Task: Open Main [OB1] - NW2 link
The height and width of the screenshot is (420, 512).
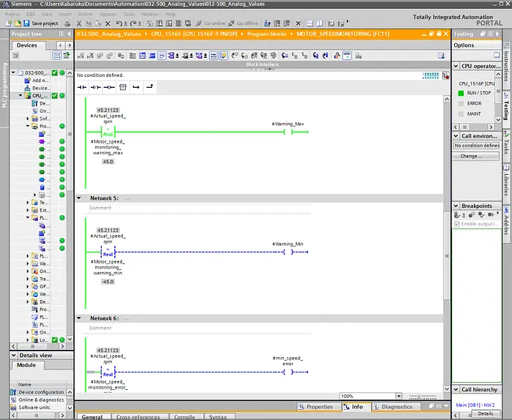Action: (475, 405)
